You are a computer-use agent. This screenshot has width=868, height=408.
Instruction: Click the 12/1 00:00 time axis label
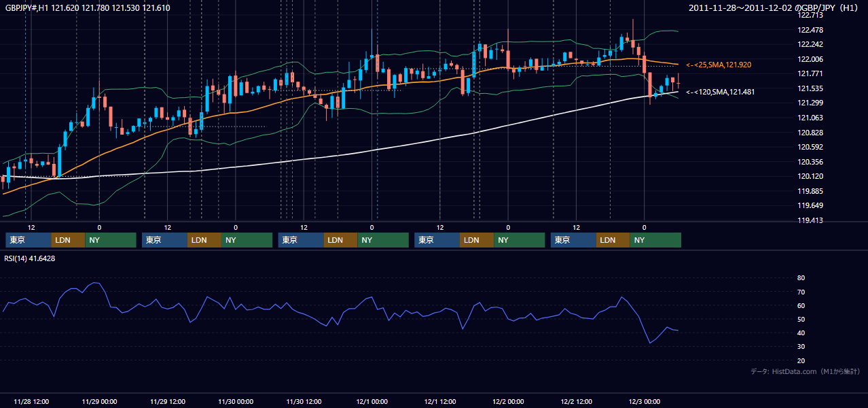(372, 401)
